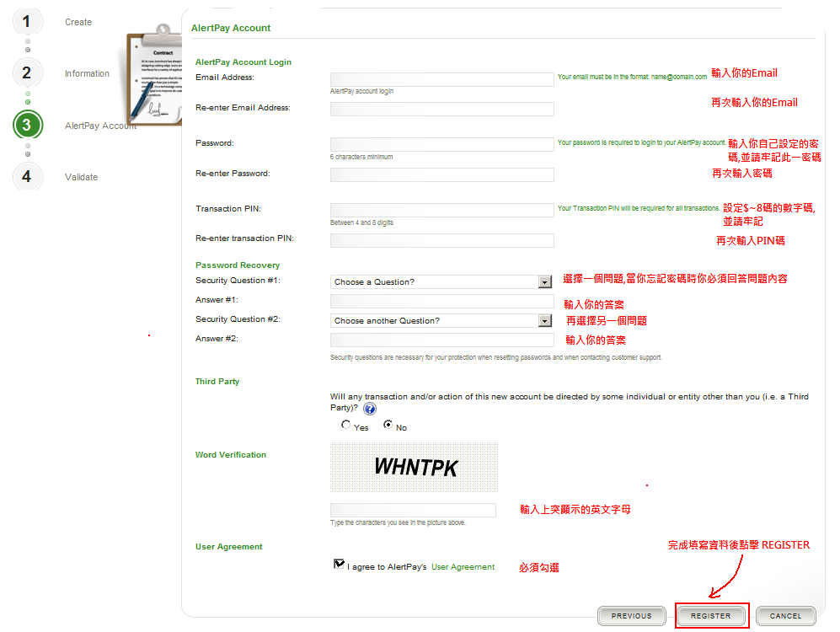
Task: Click the Third Party section heading
Action: click(217, 382)
